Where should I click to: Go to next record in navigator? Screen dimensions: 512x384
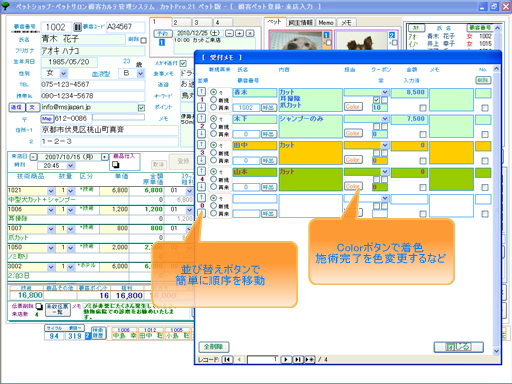[x=286, y=359]
